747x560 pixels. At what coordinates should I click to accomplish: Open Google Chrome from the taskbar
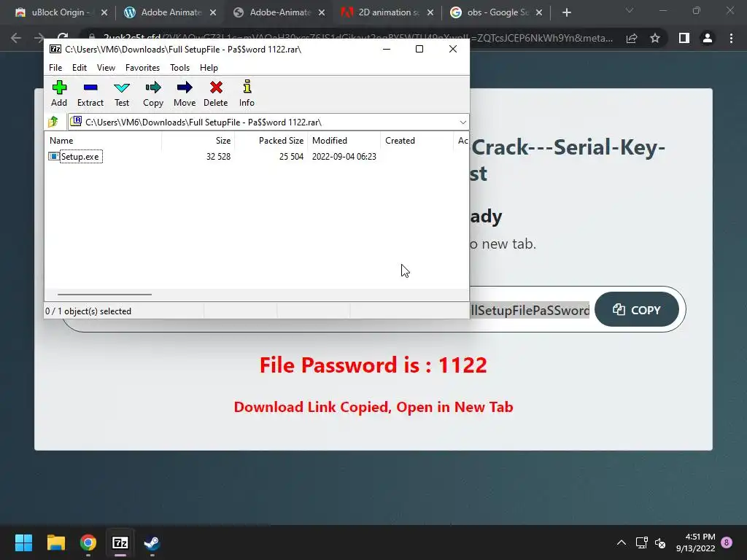pyautogui.click(x=88, y=542)
